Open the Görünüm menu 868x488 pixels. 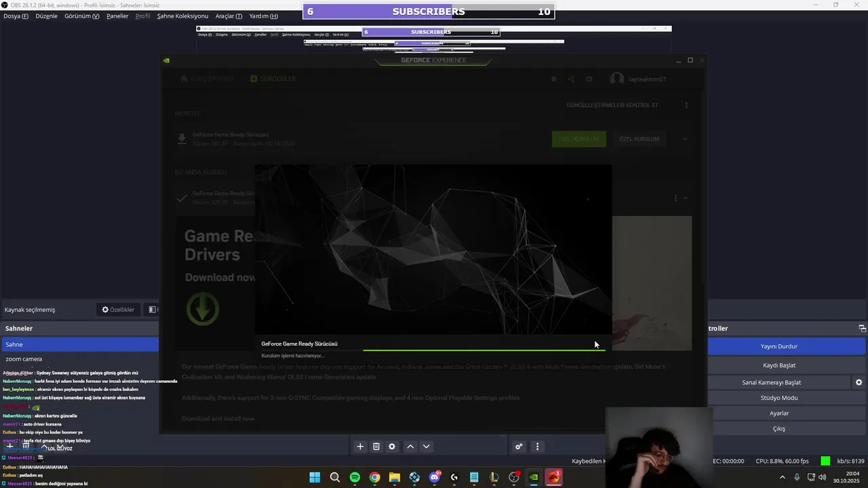[x=81, y=16]
